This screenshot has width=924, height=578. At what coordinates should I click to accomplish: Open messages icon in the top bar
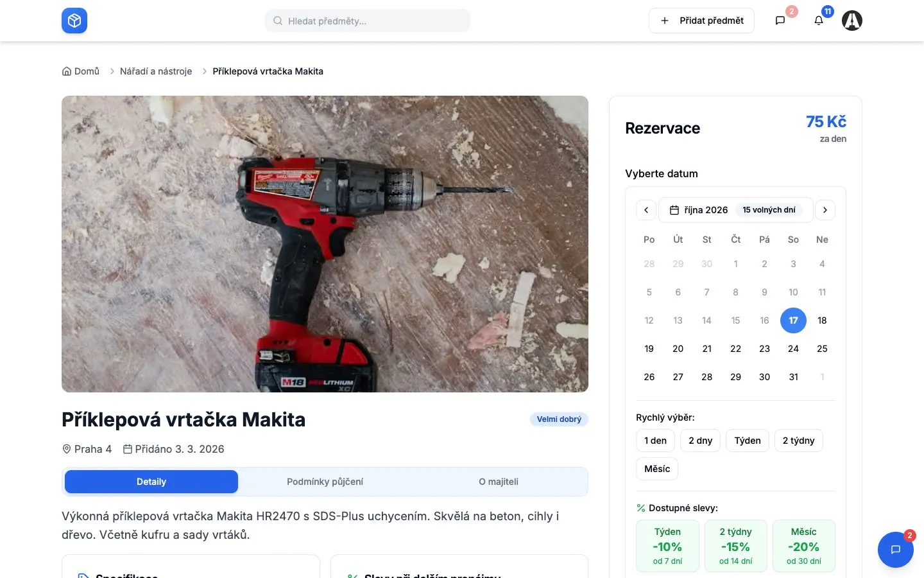780,21
